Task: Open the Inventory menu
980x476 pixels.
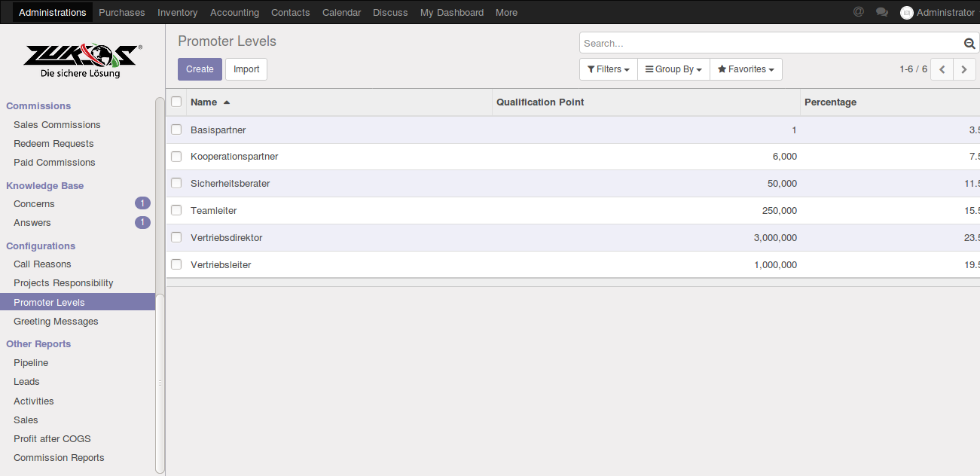Action: pos(178,12)
